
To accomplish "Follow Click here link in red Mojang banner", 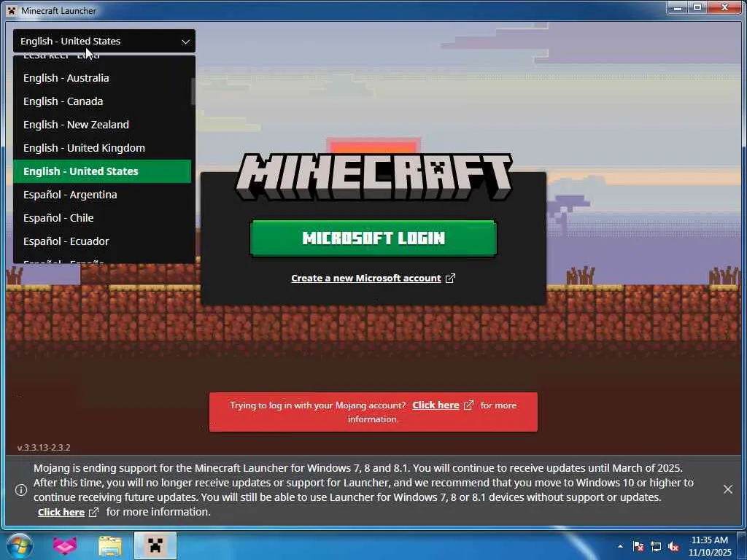I will pyautogui.click(x=436, y=405).
